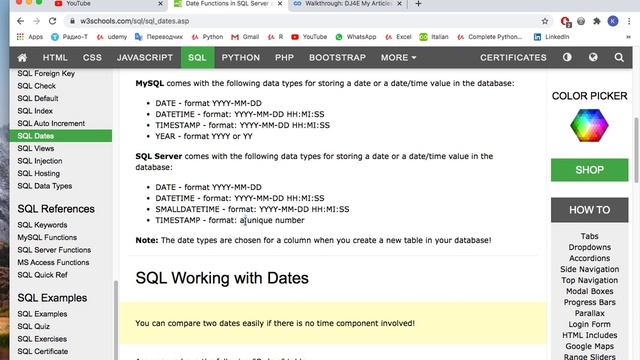640x360 pixels.
Task: Go to W3Schools home icon
Action: pos(22,58)
